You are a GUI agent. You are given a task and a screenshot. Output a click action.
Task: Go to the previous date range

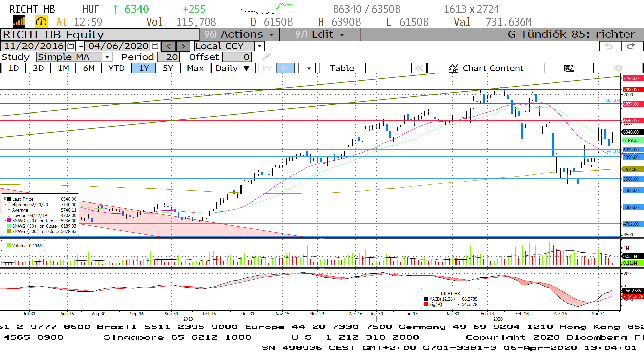point(169,46)
